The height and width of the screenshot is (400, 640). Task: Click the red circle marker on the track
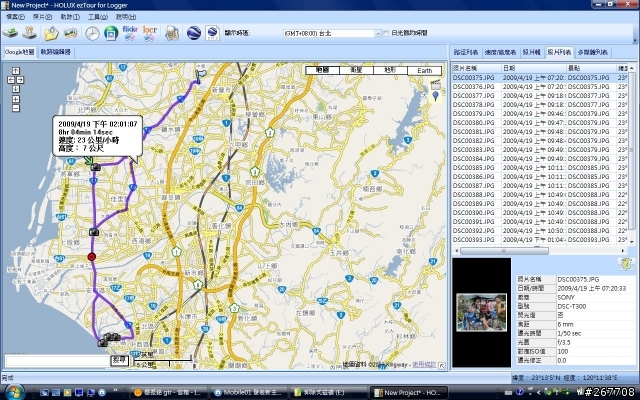pos(92,257)
